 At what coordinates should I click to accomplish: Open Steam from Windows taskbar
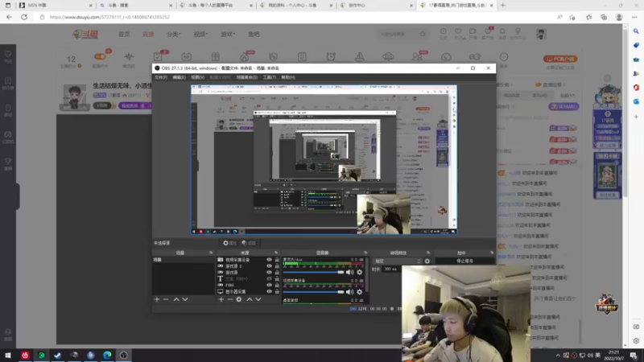point(57,356)
